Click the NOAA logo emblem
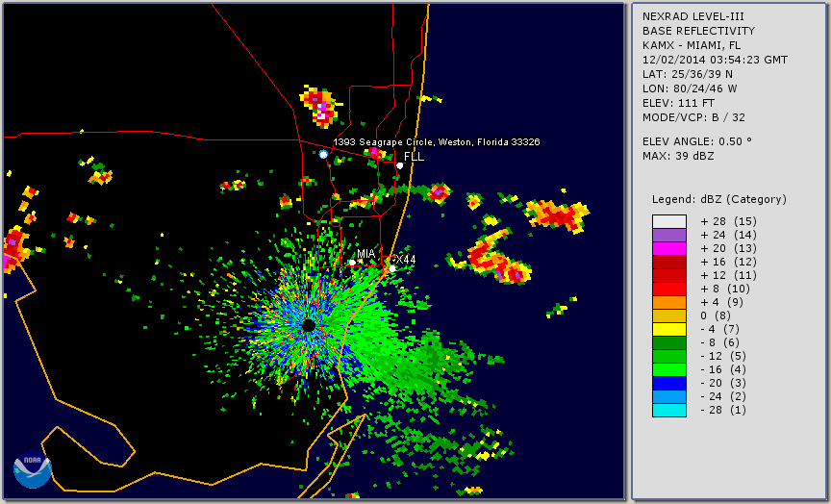 click(x=33, y=468)
